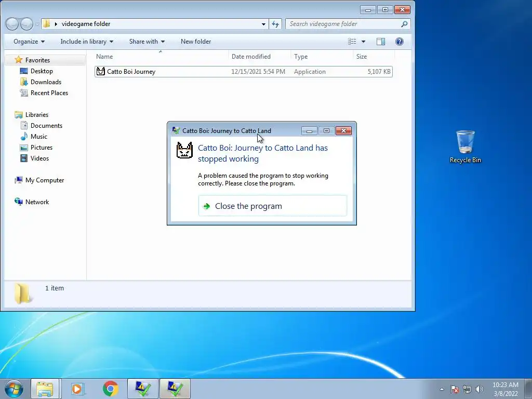The height and width of the screenshot is (399, 532).
Task: Show hidden tray icons arrow
Action: [x=442, y=389]
